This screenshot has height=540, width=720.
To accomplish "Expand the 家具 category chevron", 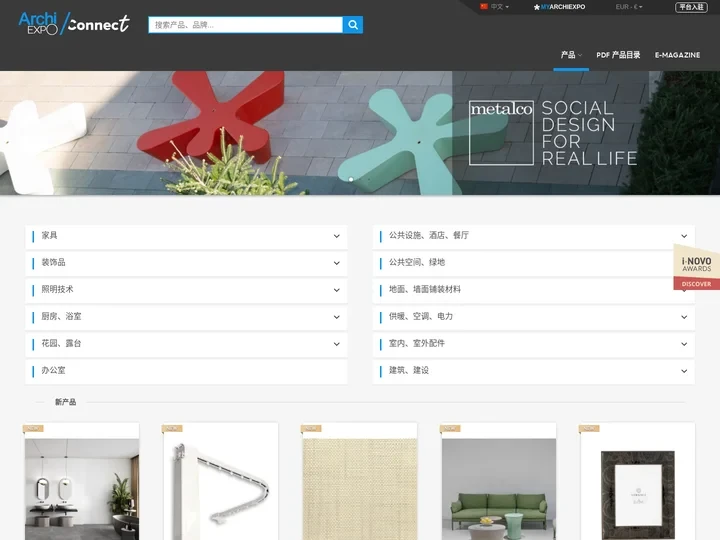I will [337, 236].
